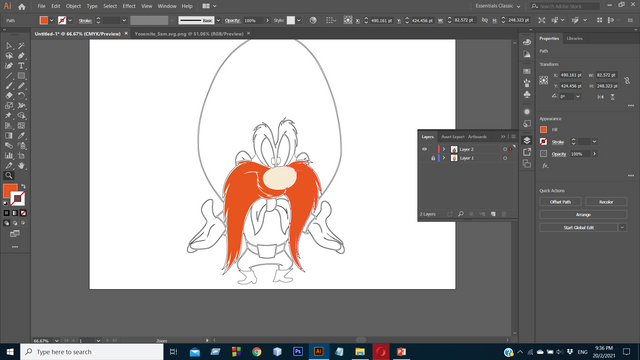This screenshot has width=640, height=360.
Task: Click Recolor Artwork wheel icon in control bar
Action: pyautogui.click(x=313, y=20)
